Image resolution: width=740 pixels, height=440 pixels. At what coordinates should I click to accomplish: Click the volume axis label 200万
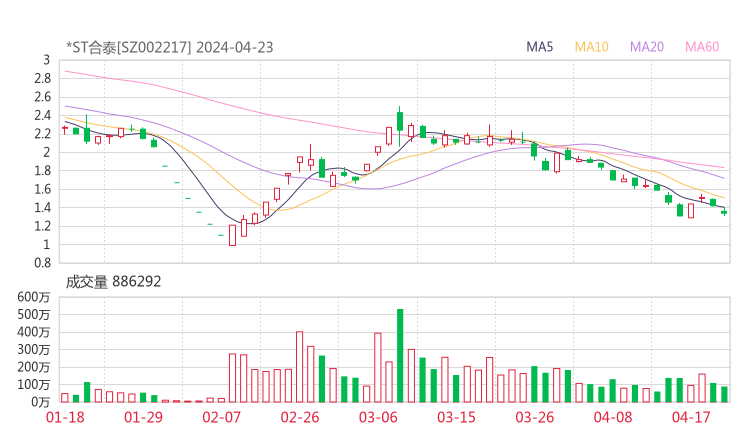34,367
